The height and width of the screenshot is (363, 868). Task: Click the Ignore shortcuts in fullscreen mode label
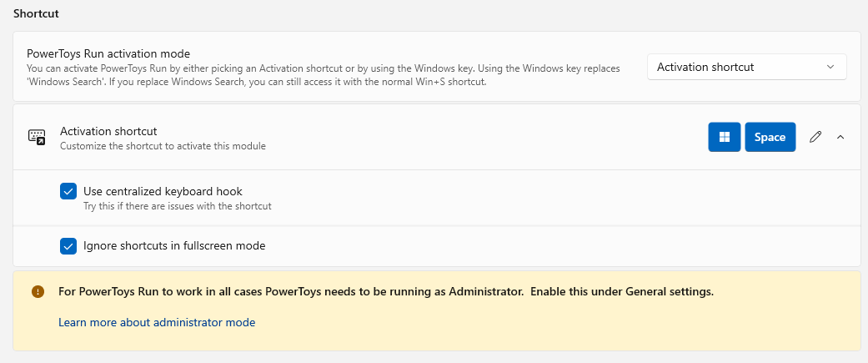(x=174, y=246)
